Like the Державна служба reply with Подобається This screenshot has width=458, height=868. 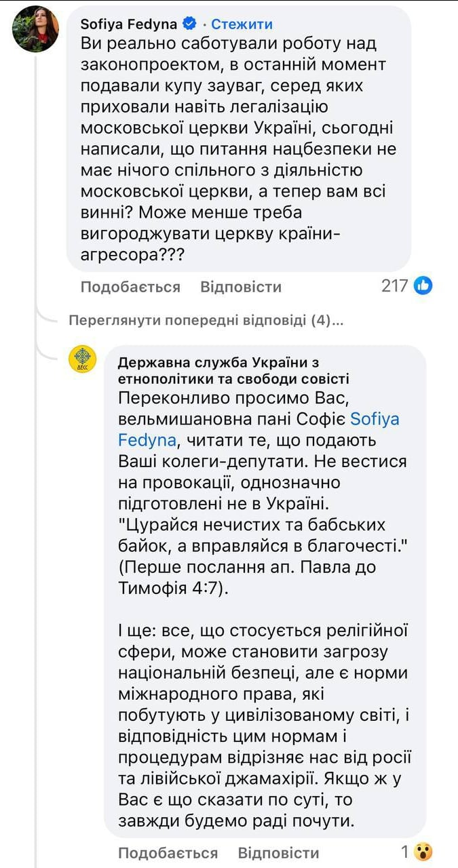pyautogui.click(x=168, y=853)
